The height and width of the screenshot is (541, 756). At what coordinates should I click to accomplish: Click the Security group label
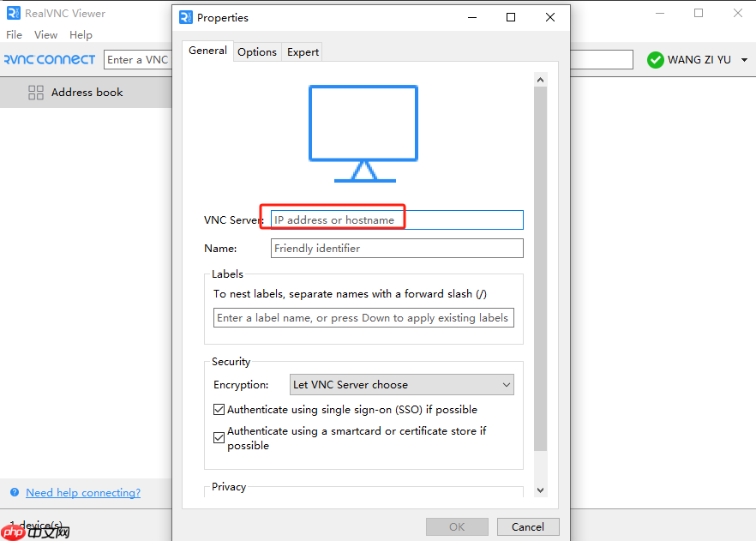(231, 362)
